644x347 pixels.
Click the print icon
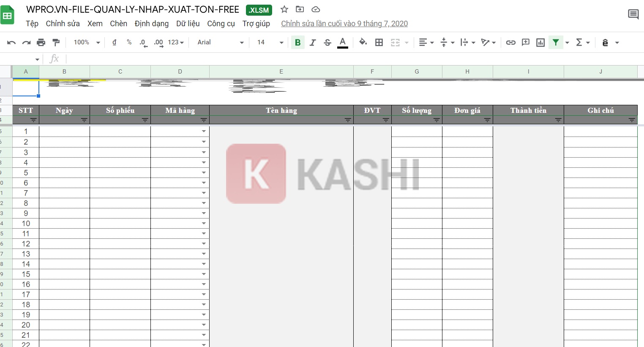click(41, 42)
